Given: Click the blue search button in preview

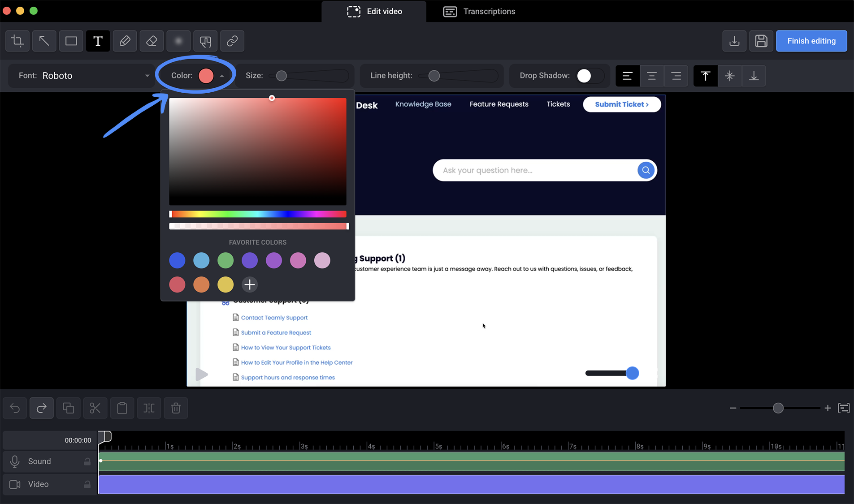Looking at the screenshot, I should tap(646, 170).
